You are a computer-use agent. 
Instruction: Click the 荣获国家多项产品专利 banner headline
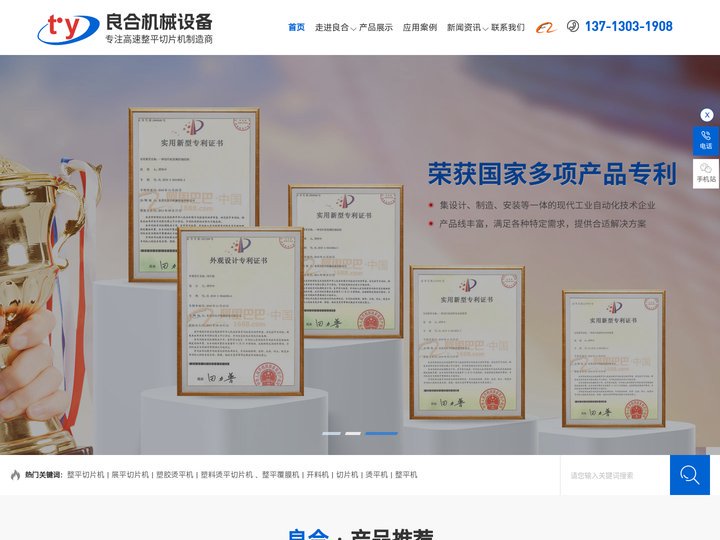[552, 174]
